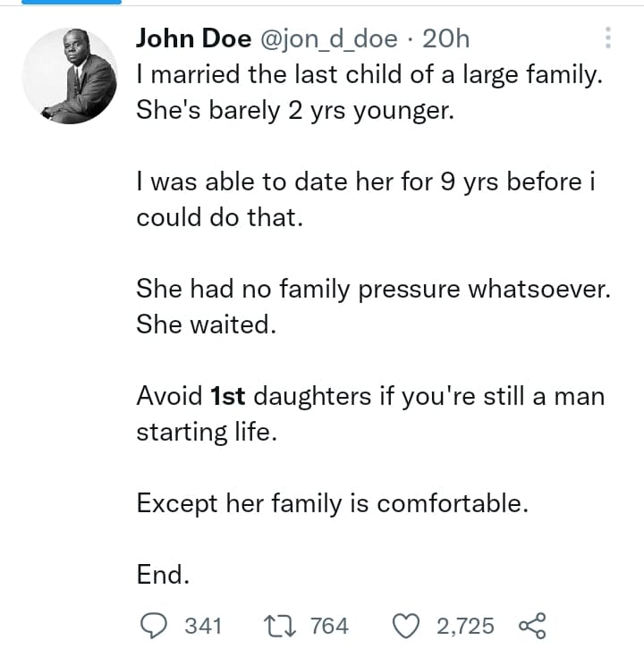Click the 341 replies count
Viewport: 644px width, 657px height.
point(203,626)
